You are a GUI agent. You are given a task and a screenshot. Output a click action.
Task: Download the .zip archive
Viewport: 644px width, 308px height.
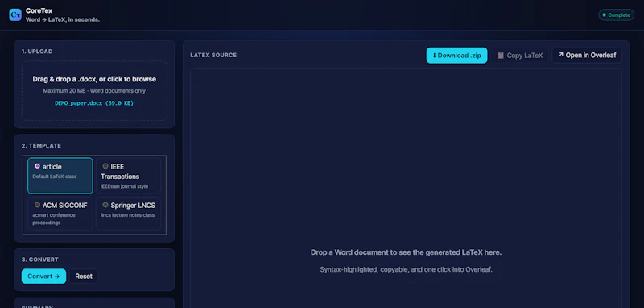click(x=456, y=56)
